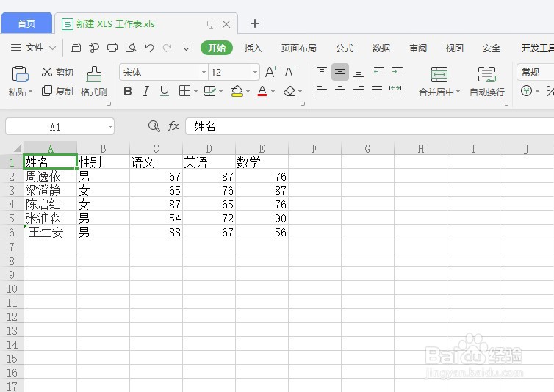Viewport: 554px width, 392px height.
Task: Open the 安全 ribbon tab
Action: [491, 48]
